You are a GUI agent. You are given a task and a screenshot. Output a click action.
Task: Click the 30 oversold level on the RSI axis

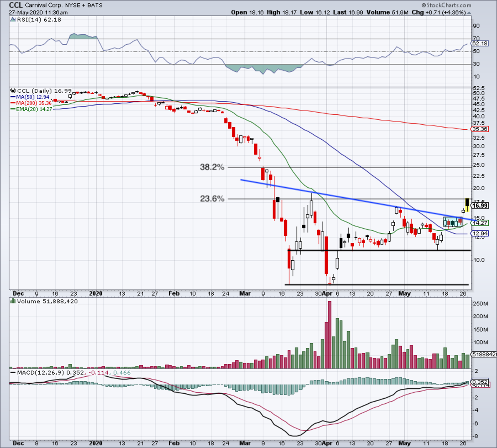coord(476,64)
